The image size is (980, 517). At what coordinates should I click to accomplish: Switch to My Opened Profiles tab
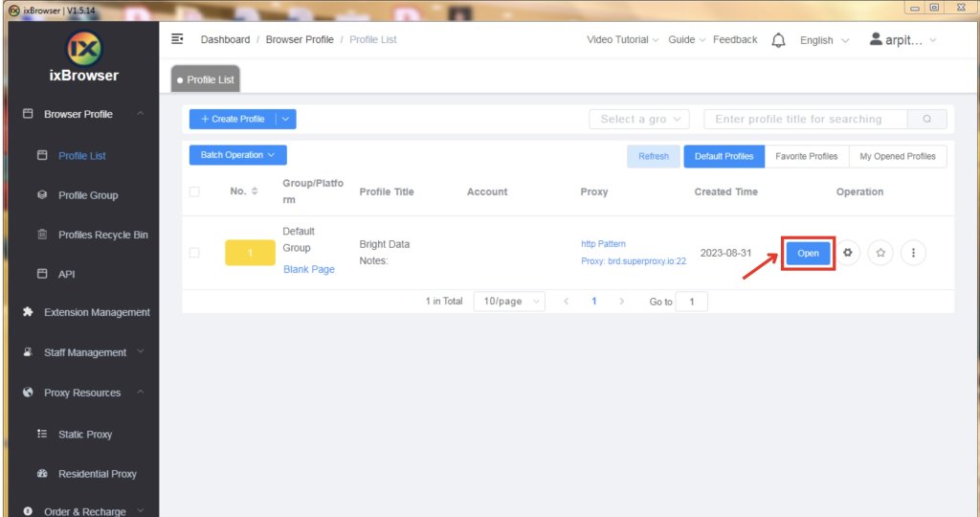pos(897,156)
